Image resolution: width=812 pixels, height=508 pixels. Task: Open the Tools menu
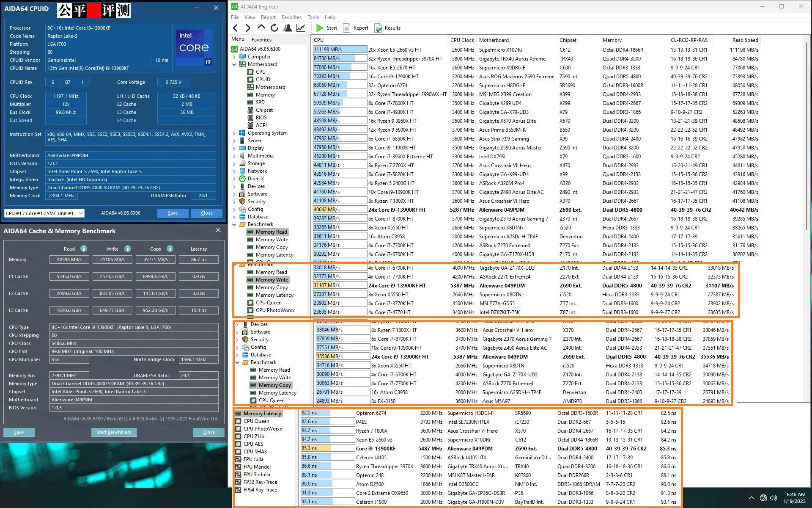[x=313, y=17]
